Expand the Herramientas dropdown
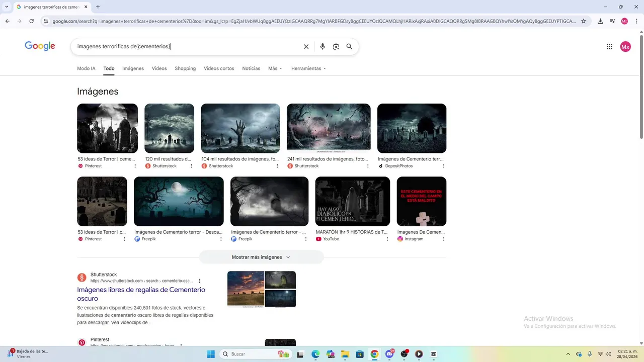The width and height of the screenshot is (644, 362). [x=308, y=68]
